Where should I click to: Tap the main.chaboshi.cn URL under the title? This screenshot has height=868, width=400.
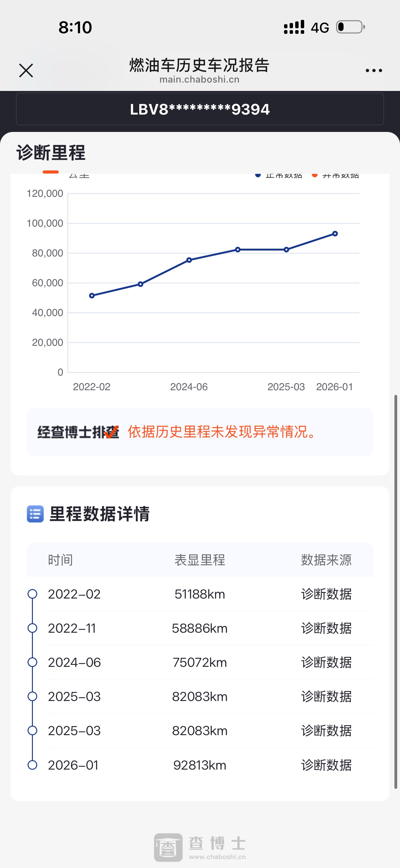click(x=199, y=79)
